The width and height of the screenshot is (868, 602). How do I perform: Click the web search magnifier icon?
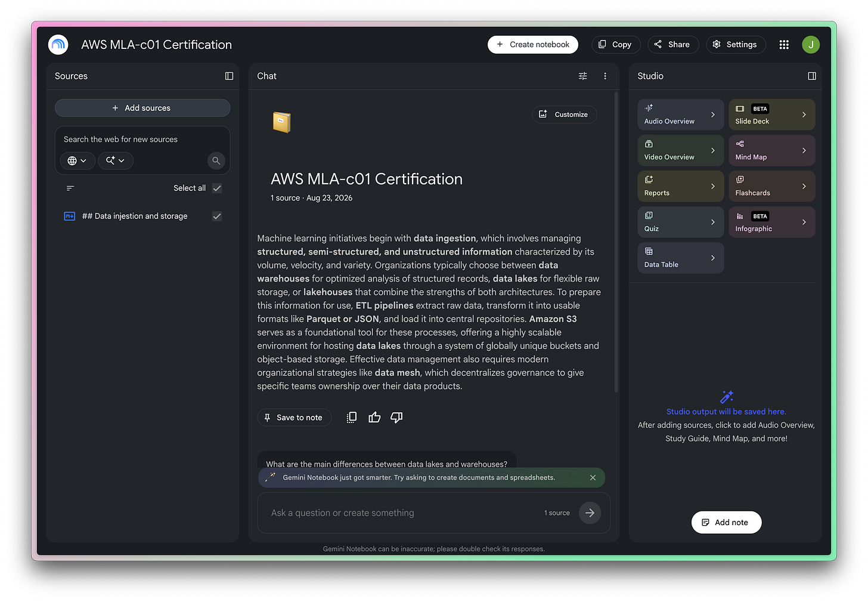pyautogui.click(x=216, y=160)
